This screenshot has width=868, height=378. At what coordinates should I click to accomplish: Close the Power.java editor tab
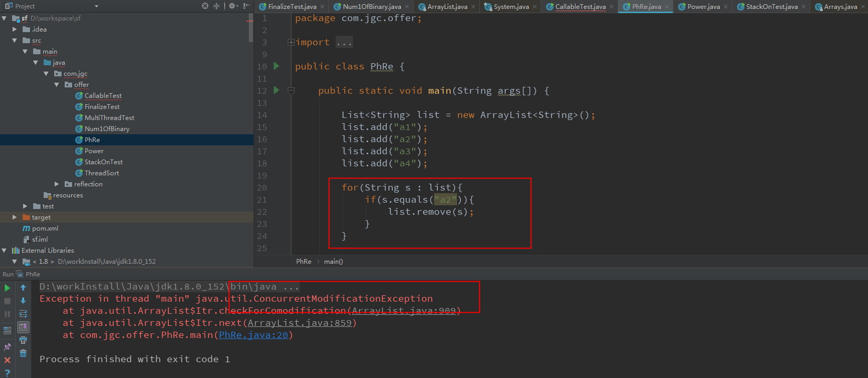click(726, 7)
